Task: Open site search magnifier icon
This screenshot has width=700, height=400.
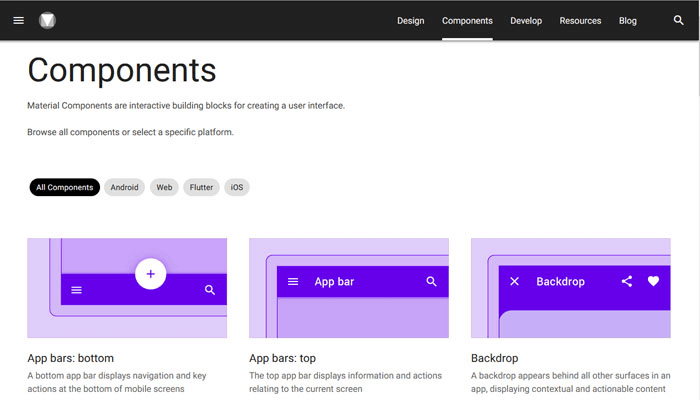Action: (x=679, y=20)
